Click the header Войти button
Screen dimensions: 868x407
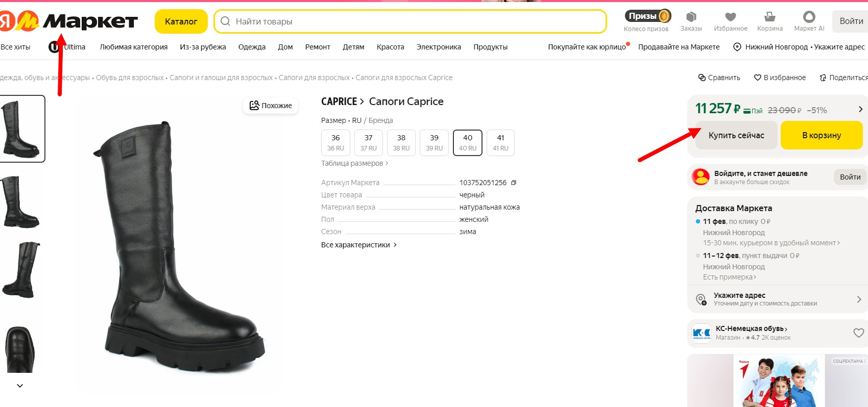pos(851,21)
